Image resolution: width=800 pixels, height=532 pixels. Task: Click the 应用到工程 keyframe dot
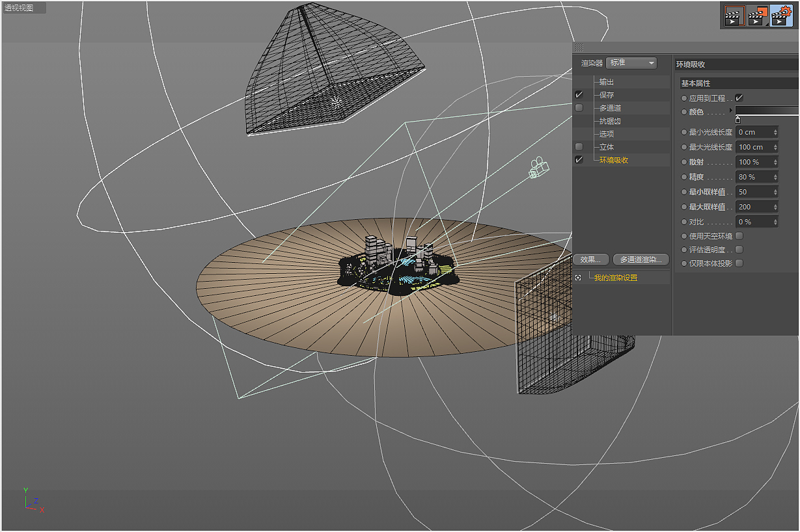tap(683, 98)
